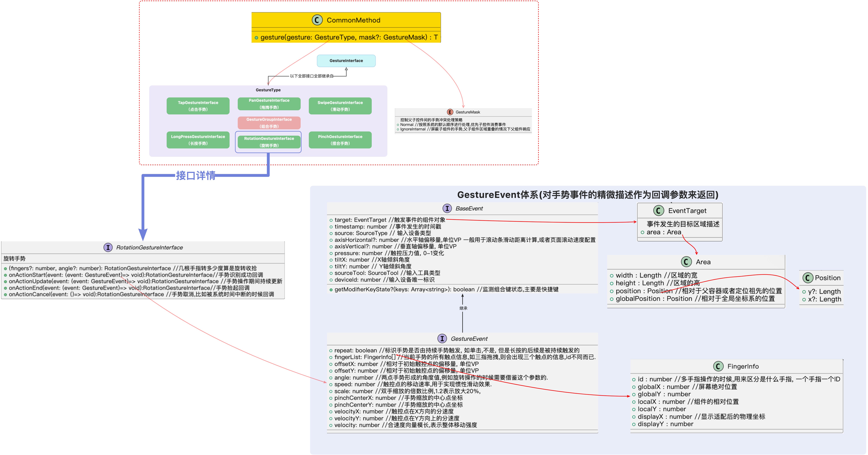The width and height of the screenshot is (868, 455).
Task: Click the onActionStart method row
Action: click(133, 275)
